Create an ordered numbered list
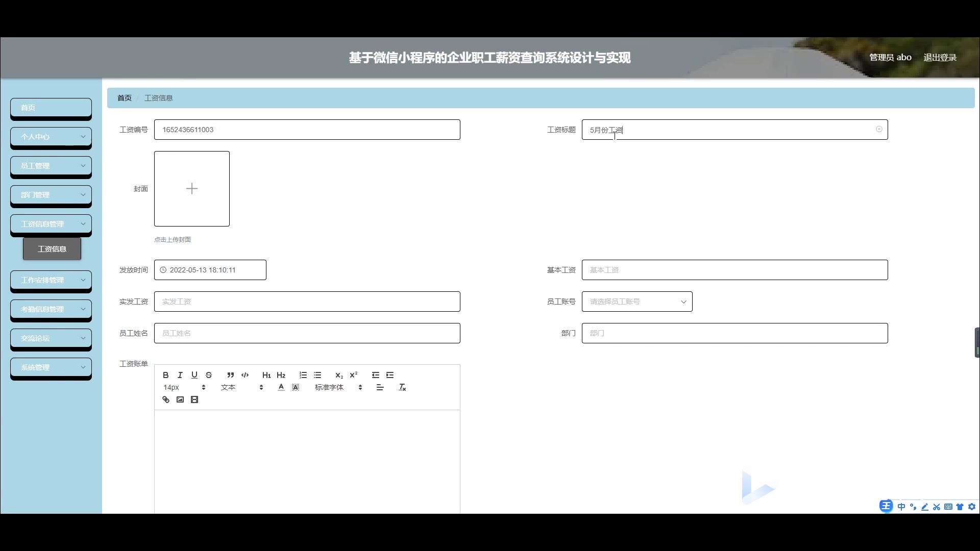Viewport: 980px width, 551px height. pos(303,375)
